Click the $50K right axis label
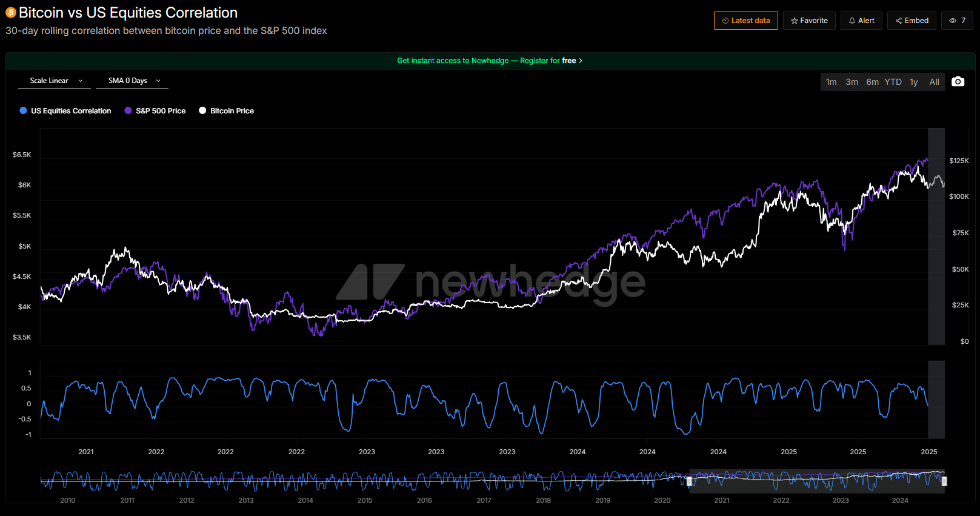Screen dimensions: 980x516 (x=961, y=269)
